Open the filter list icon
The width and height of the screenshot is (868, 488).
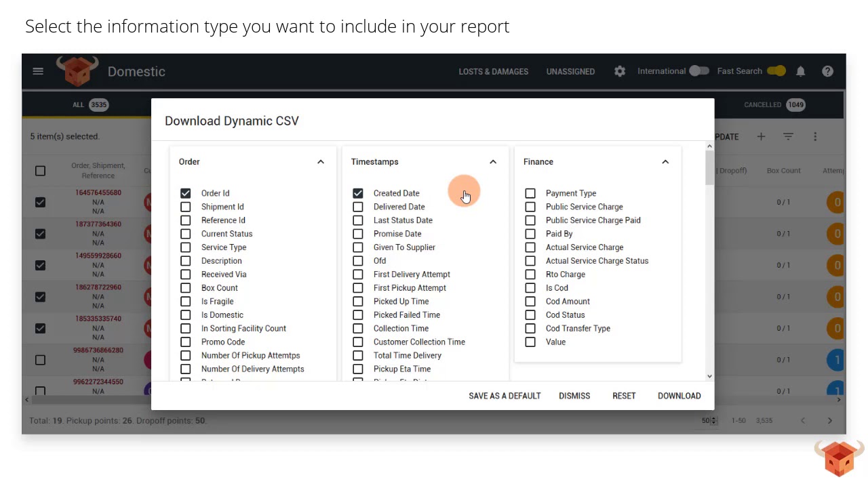point(788,136)
